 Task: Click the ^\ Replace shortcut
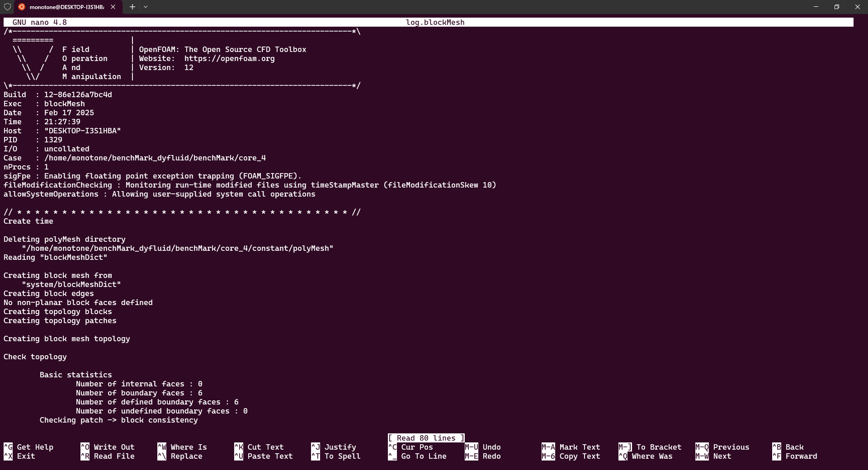click(180, 456)
